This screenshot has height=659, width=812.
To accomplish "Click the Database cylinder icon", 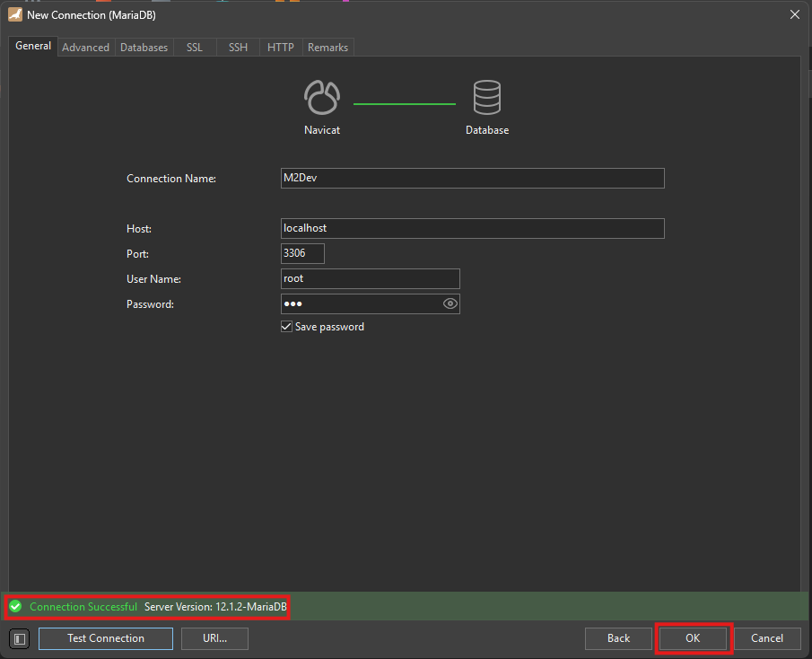I will point(487,97).
